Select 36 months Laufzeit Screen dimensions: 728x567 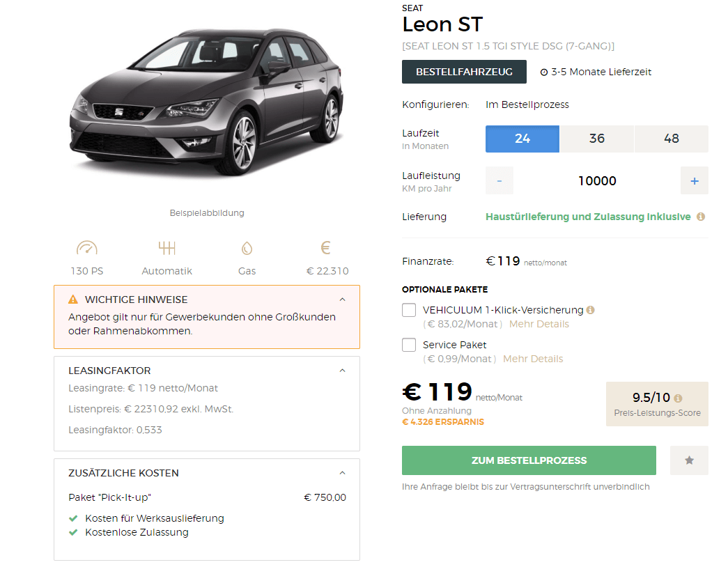(596, 139)
